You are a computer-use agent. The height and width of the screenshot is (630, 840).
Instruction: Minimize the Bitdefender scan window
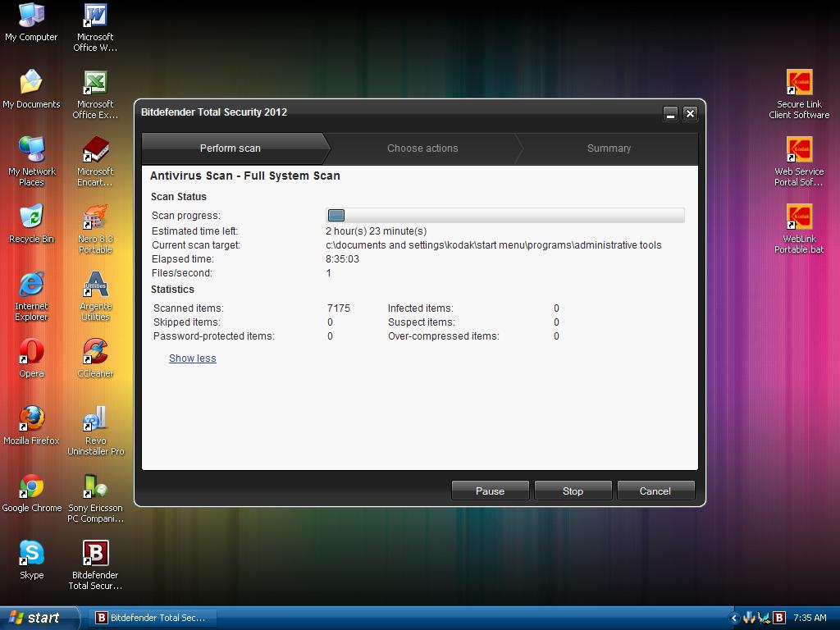click(670, 113)
